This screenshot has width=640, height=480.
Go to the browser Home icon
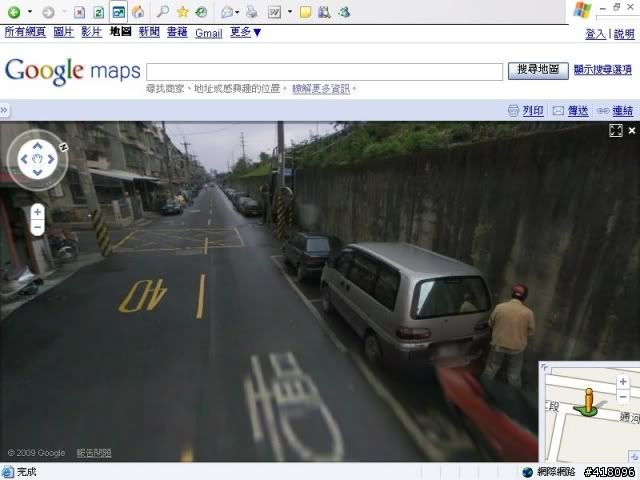pos(138,12)
